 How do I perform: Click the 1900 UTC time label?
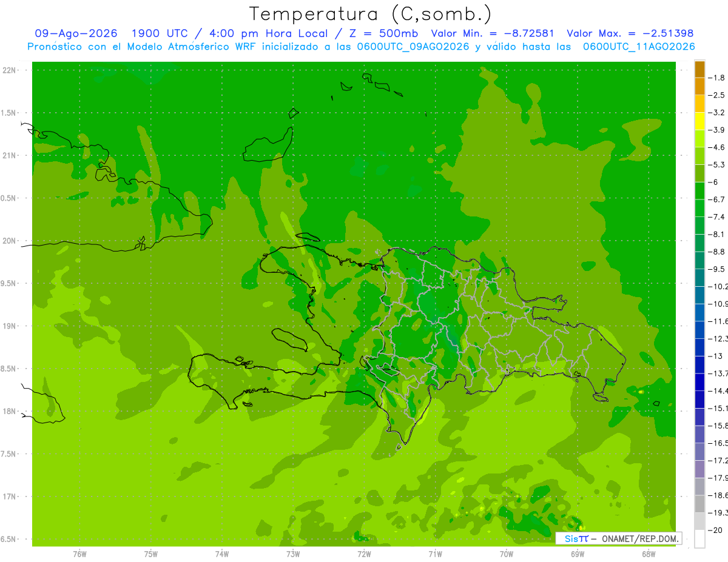click(x=158, y=33)
